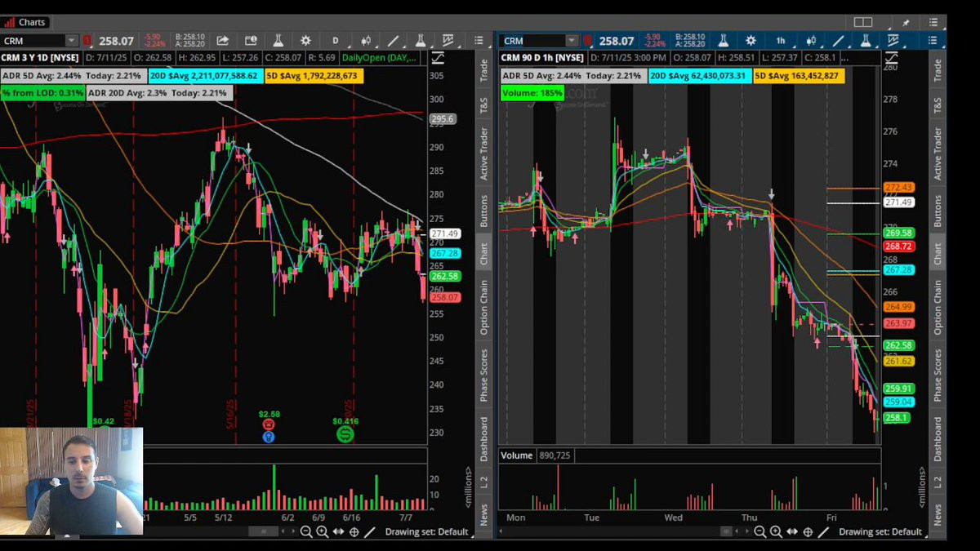Click the % from LOD: 0.31% label
This screenshot has height=551, width=980.
tap(42, 93)
